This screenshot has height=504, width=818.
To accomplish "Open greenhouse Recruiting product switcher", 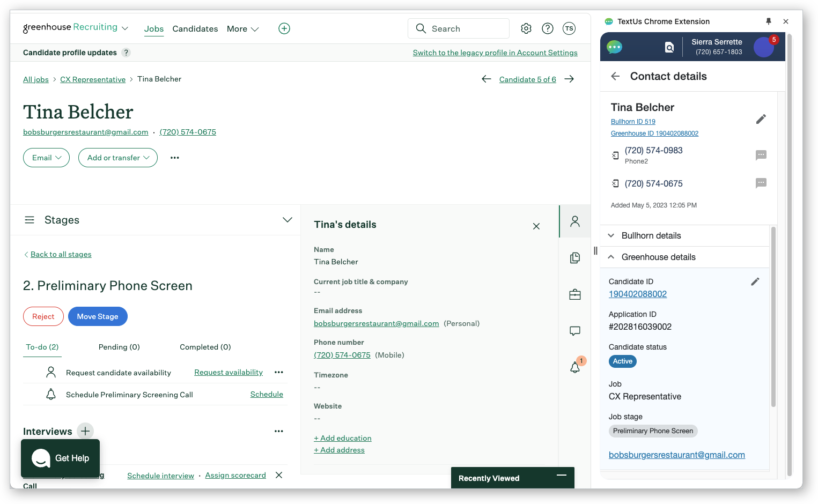I will tap(76, 28).
